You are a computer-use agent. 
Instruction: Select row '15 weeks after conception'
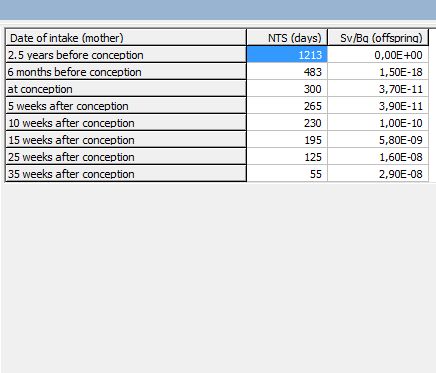[x=126, y=139]
